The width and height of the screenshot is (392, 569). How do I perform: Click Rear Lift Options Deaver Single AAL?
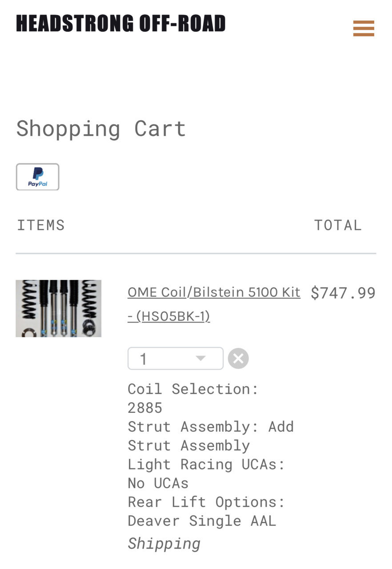pos(206,511)
